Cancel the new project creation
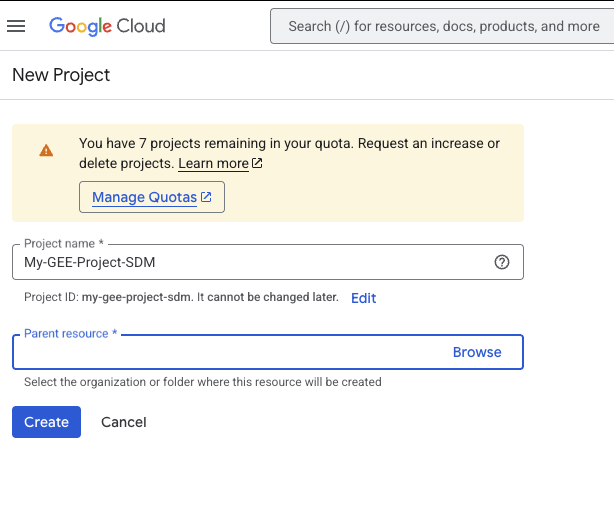 pos(124,422)
